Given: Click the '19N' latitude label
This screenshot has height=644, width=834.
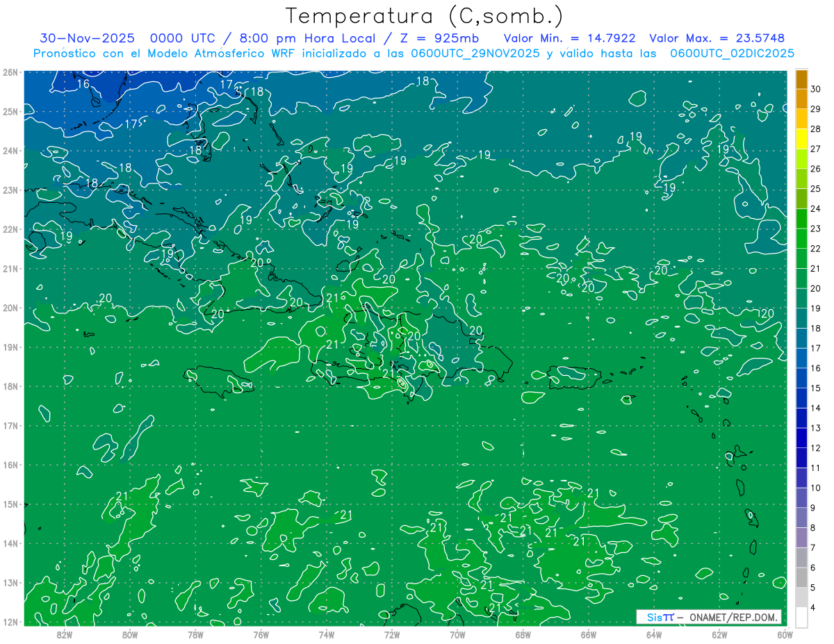Looking at the screenshot, I should pyautogui.click(x=10, y=347).
